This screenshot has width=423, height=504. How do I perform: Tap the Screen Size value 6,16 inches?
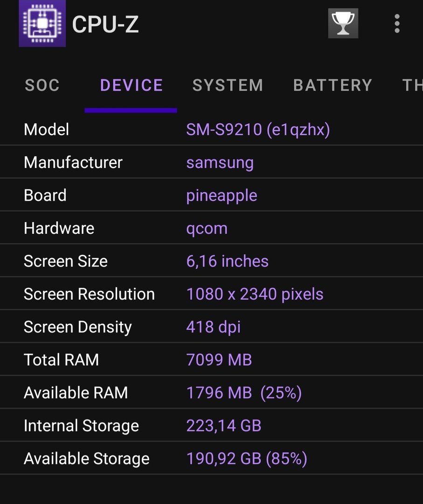point(227,261)
